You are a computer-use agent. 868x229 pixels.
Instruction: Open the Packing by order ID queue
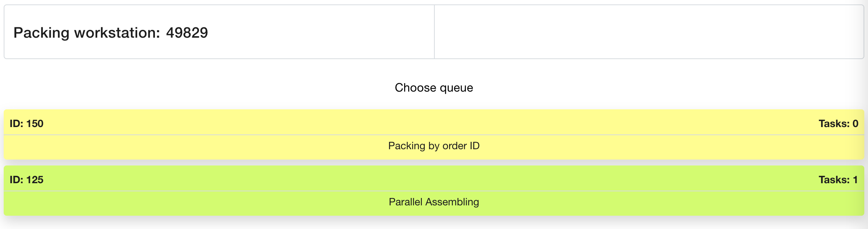[434, 134]
